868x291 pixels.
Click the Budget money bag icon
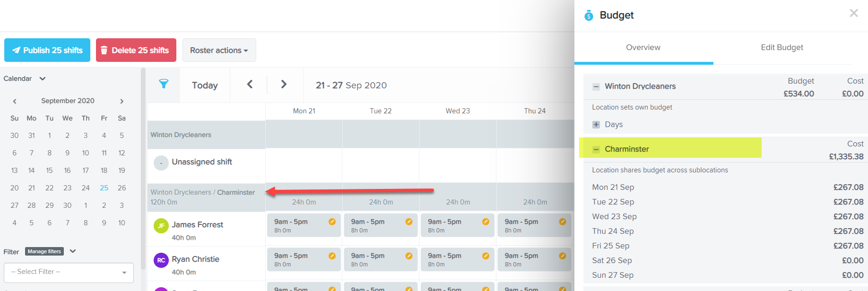[589, 15]
